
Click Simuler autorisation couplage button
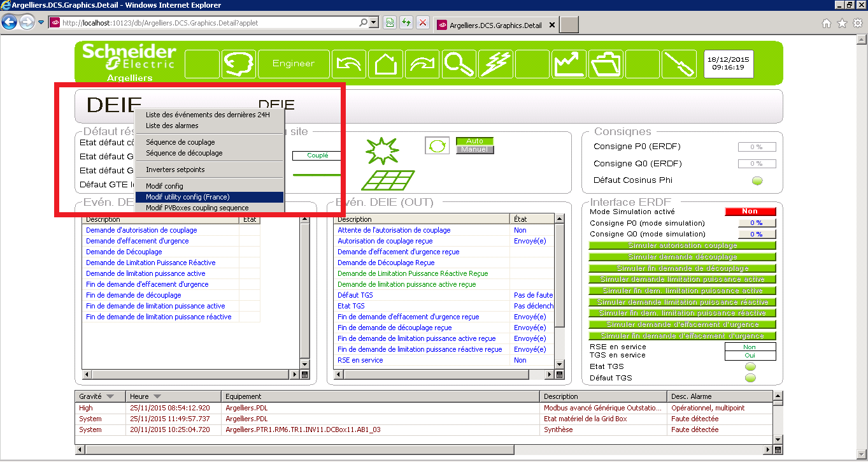coord(682,245)
